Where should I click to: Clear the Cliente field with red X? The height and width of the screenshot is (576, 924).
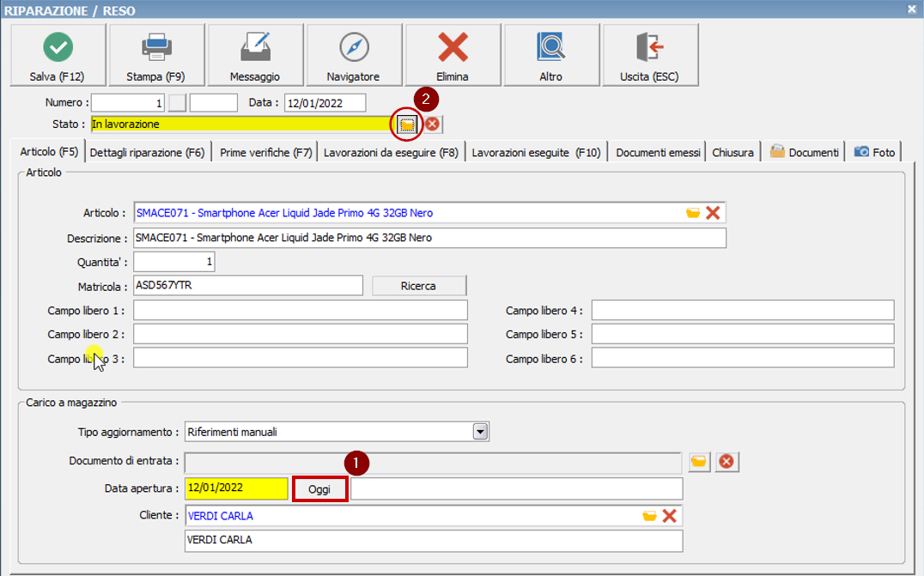pos(670,516)
